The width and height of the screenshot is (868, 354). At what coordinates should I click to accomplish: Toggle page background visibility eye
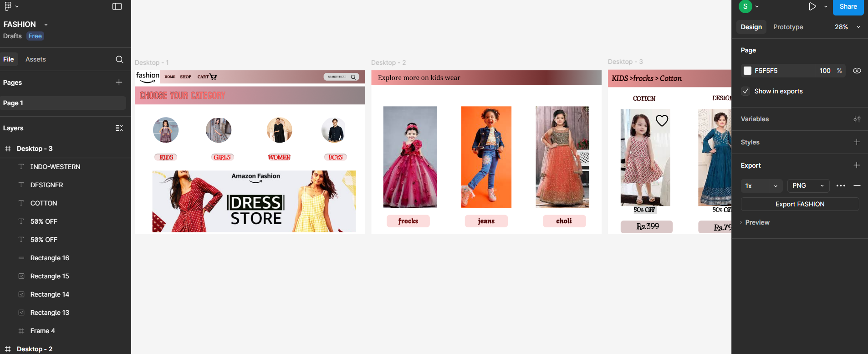pyautogui.click(x=857, y=71)
